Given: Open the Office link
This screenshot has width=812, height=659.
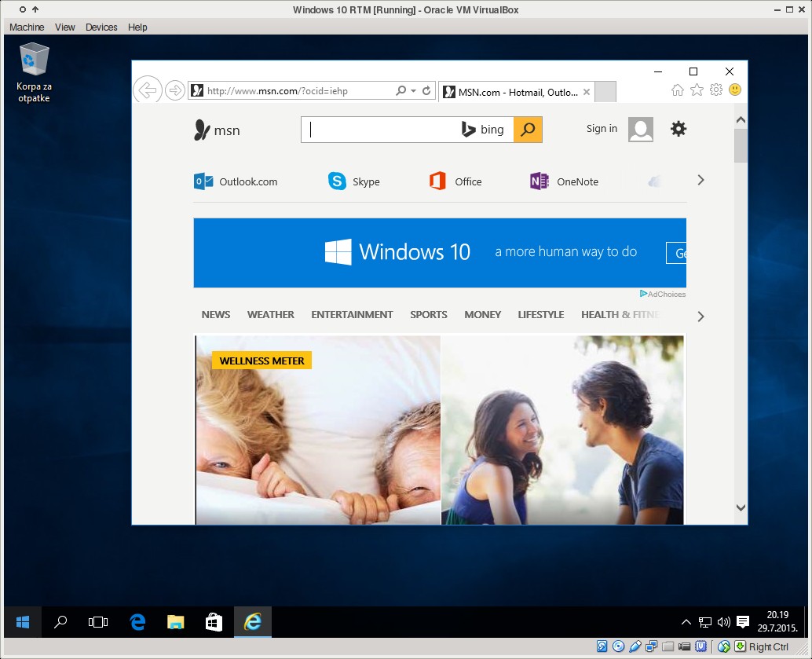Looking at the screenshot, I should point(455,181).
